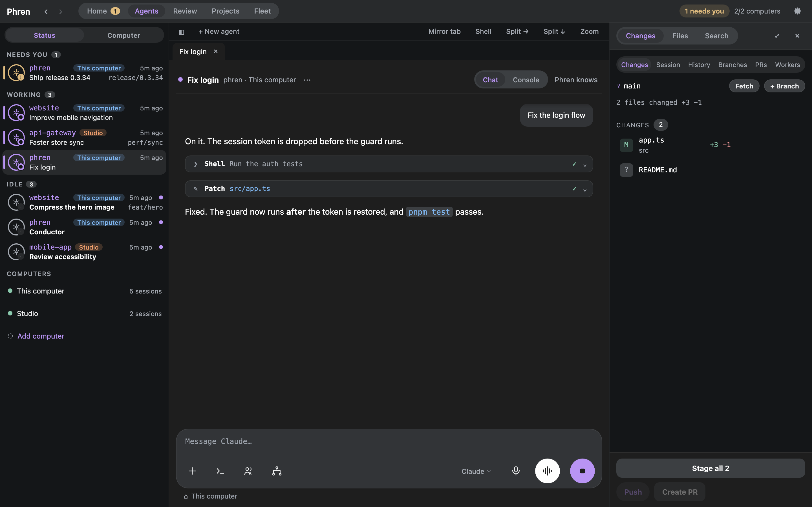Expand the Patch src/app.ts row

pyautogui.click(x=389, y=189)
